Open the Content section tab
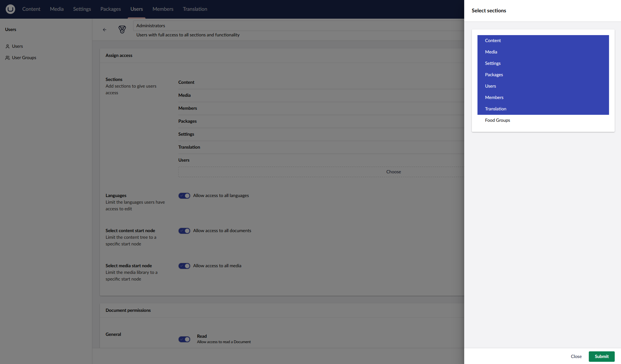621x364 pixels. (31, 9)
